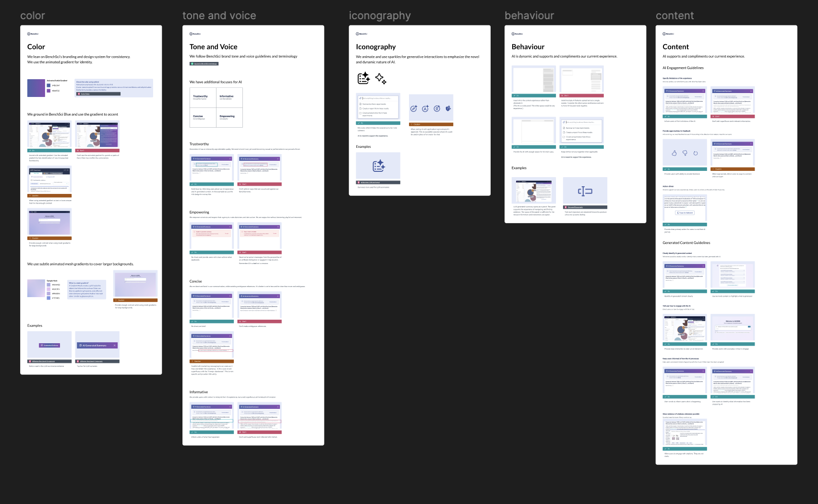818x504 pixels.
Task: Click the compass-with-sparkle icon in the Caution example
Action: pos(413,109)
